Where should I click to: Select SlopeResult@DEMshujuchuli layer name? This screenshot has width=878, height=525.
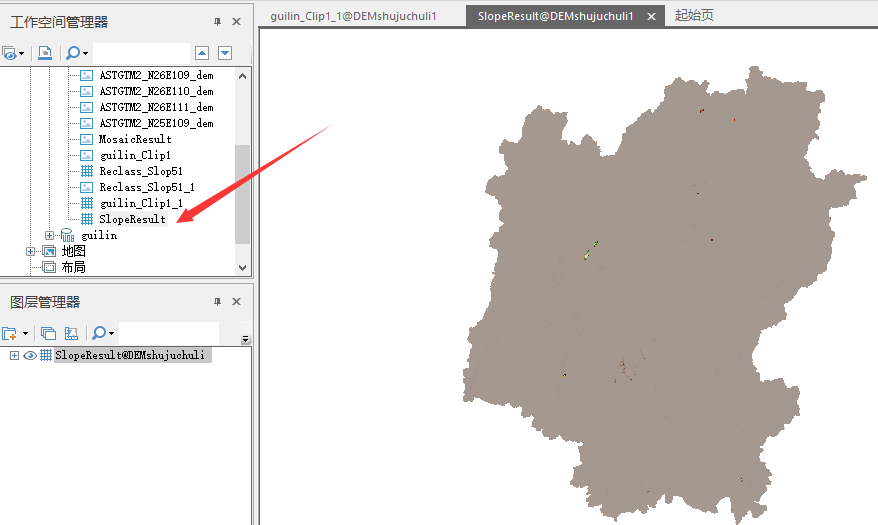click(x=130, y=355)
